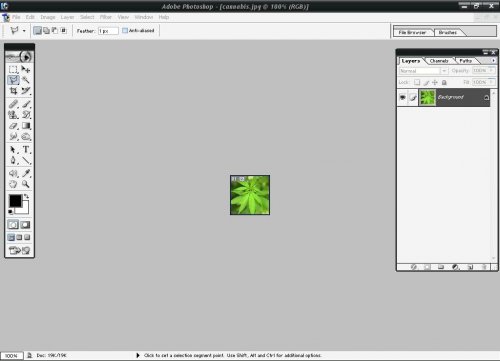Select Intersect with selection mode button

pyautogui.click(x=63, y=31)
